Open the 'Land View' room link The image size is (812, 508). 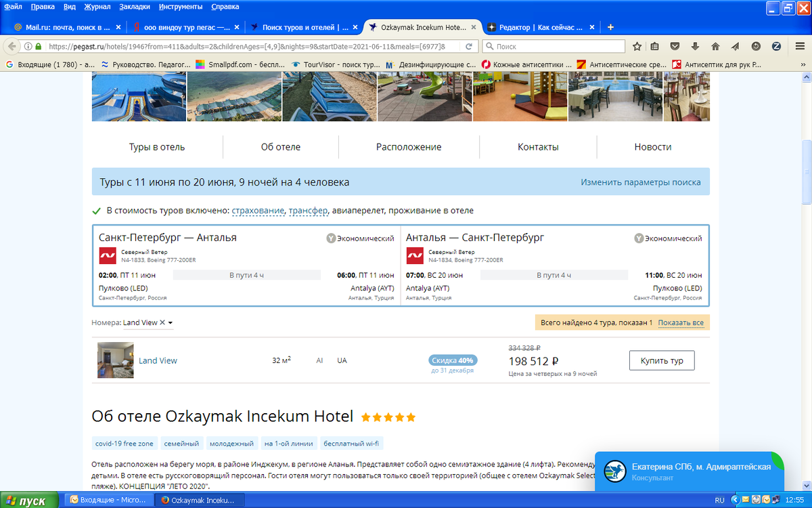click(158, 361)
